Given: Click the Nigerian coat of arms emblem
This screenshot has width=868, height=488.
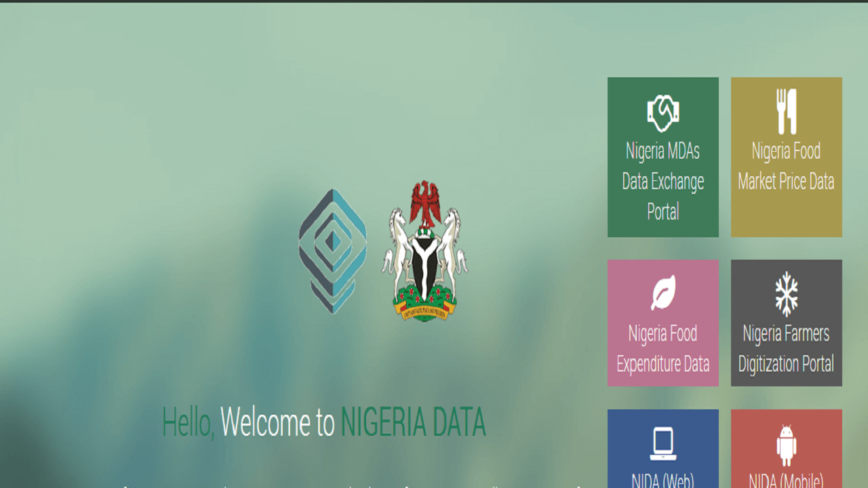Looking at the screenshot, I should click(x=425, y=251).
